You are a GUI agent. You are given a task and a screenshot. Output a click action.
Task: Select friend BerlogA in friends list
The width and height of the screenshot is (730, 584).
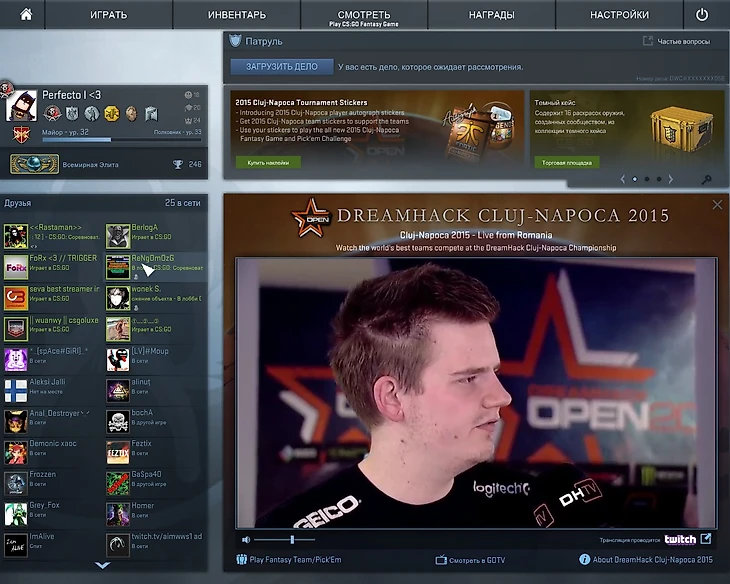144,228
